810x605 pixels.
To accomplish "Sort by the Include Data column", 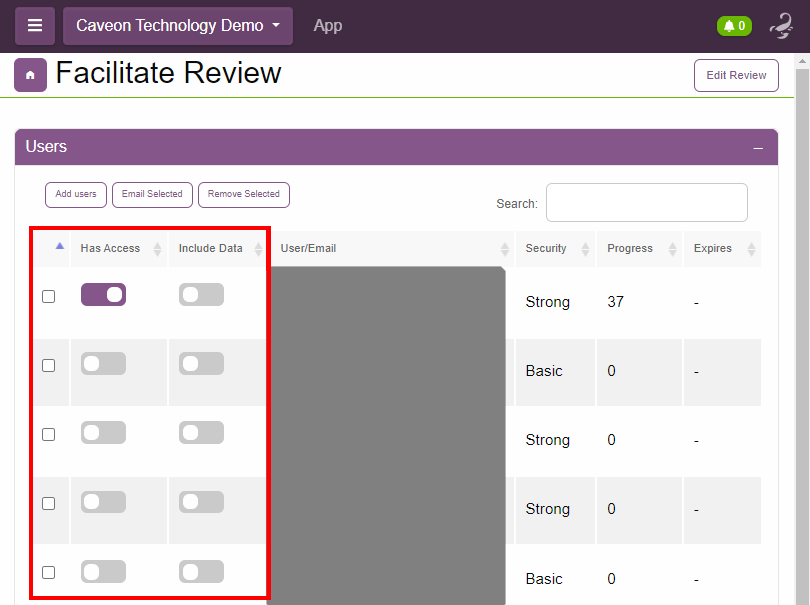I will pos(217,249).
